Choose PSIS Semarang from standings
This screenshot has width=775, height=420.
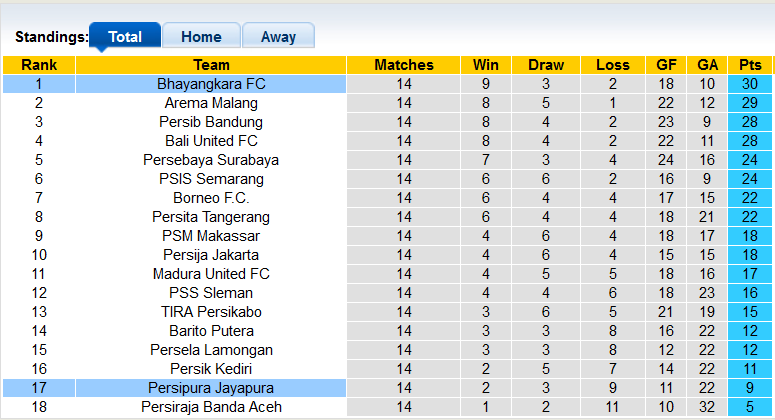click(211, 179)
